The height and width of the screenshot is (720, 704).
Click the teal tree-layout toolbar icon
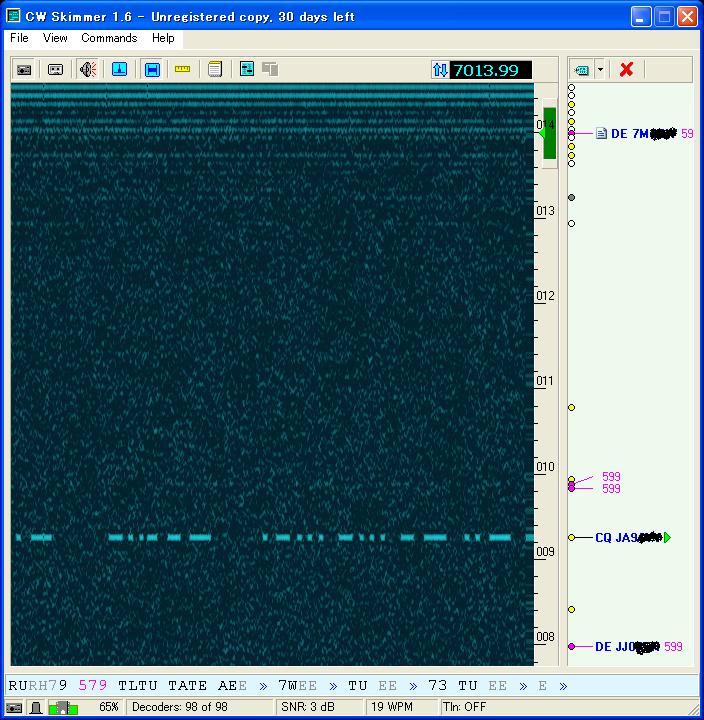(x=246, y=69)
